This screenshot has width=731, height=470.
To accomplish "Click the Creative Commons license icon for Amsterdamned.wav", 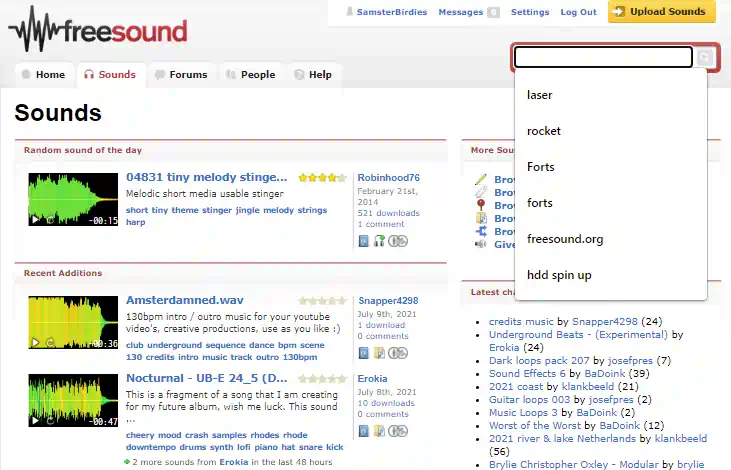I will click(x=398, y=353).
